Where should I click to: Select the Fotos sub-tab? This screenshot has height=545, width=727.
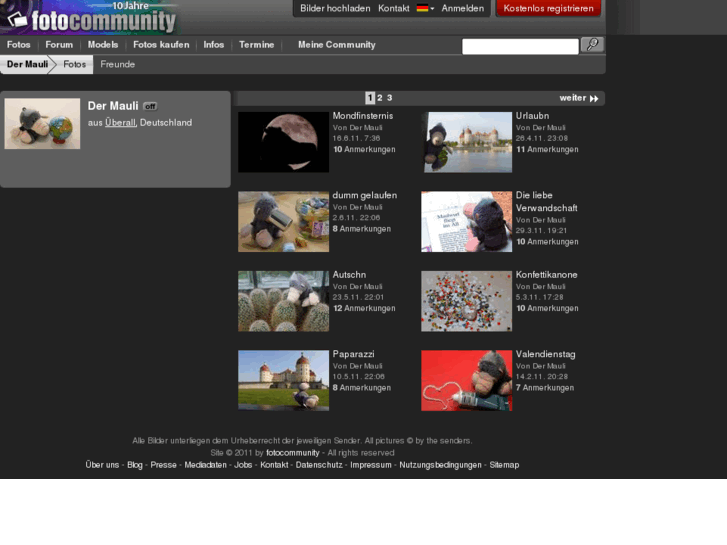75,64
